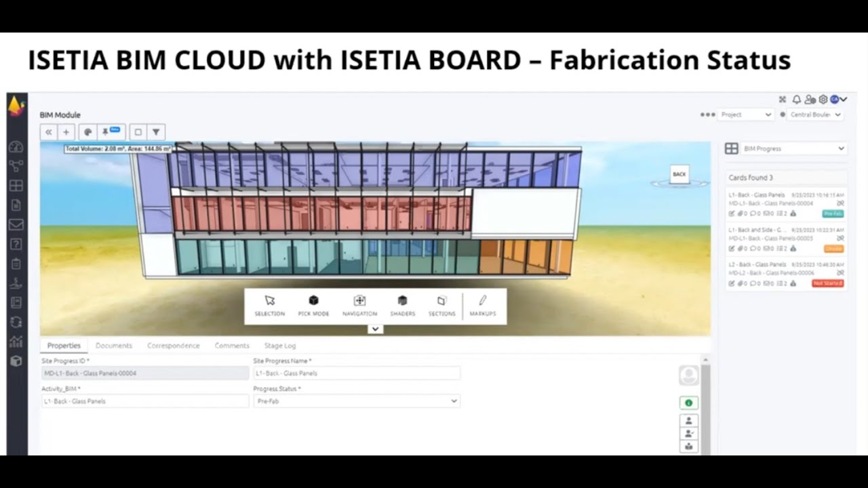Open the Sections tool
The width and height of the screenshot is (868, 488).
click(441, 306)
